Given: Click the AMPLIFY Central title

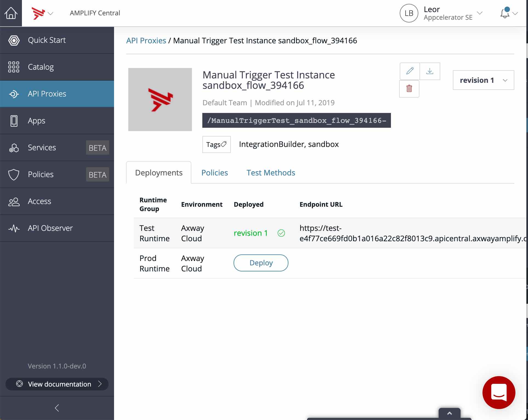Looking at the screenshot, I should coord(95,13).
